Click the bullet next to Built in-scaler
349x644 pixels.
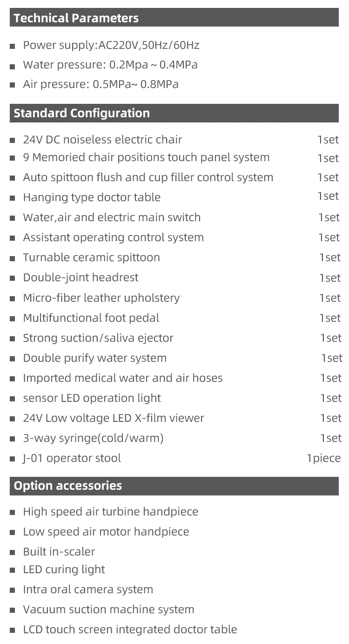pos(13,553)
